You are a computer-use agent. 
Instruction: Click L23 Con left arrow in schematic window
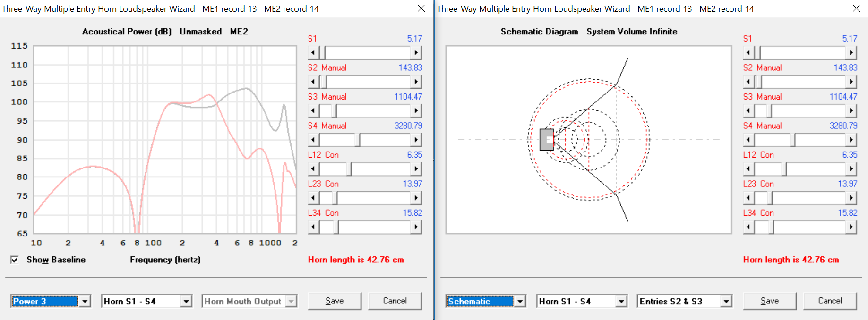pyautogui.click(x=749, y=198)
